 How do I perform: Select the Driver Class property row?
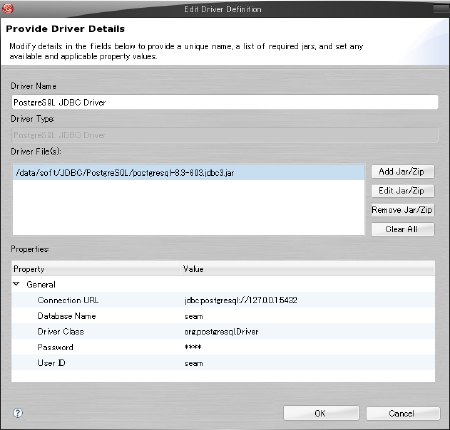point(223,331)
